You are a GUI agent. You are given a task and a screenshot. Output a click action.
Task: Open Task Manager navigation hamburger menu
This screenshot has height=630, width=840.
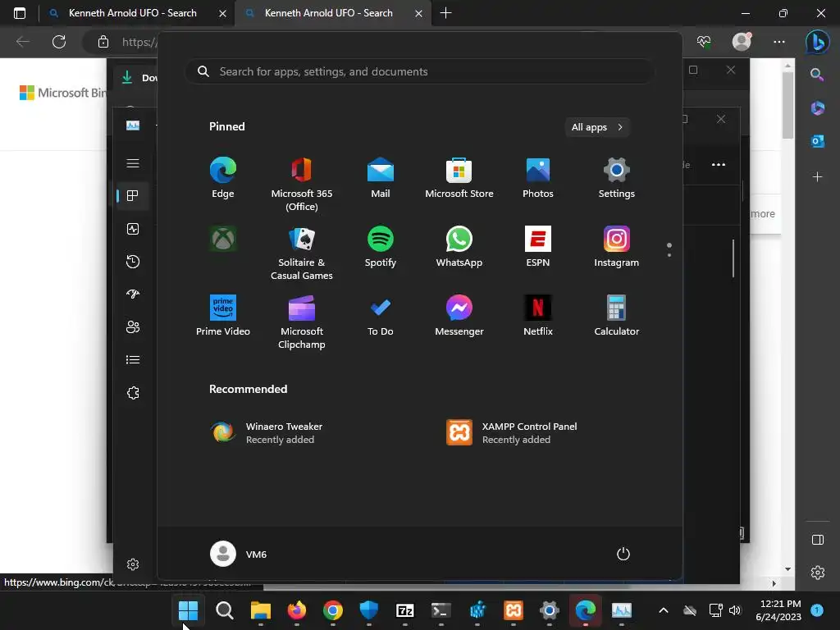point(133,163)
